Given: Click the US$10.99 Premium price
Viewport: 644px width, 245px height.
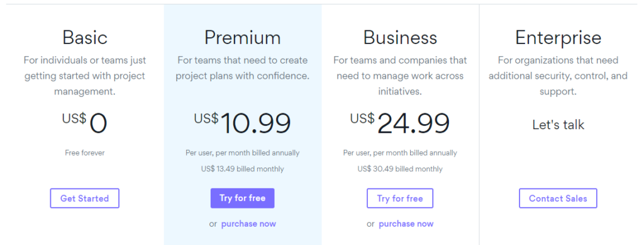Looking at the screenshot, I should (242, 123).
